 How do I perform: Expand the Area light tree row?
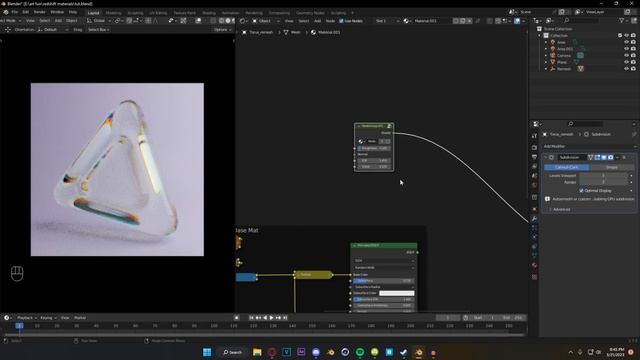pos(546,42)
